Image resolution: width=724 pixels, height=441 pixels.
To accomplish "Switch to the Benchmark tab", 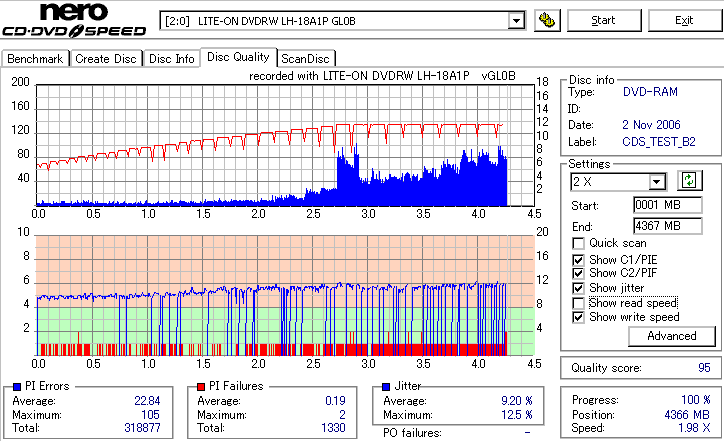I will tap(35, 59).
